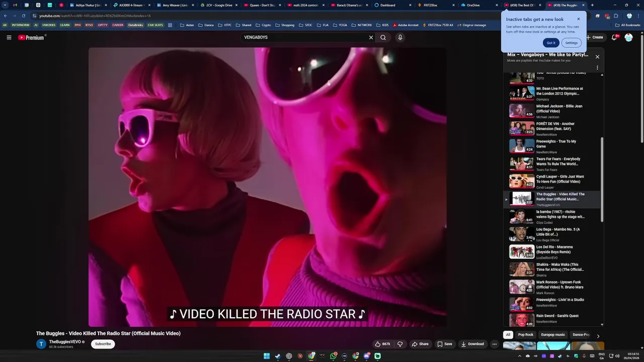Image resolution: width=644 pixels, height=362 pixels.
Task: Share the Buggles video
Action: pyautogui.click(x=420, y=344)
